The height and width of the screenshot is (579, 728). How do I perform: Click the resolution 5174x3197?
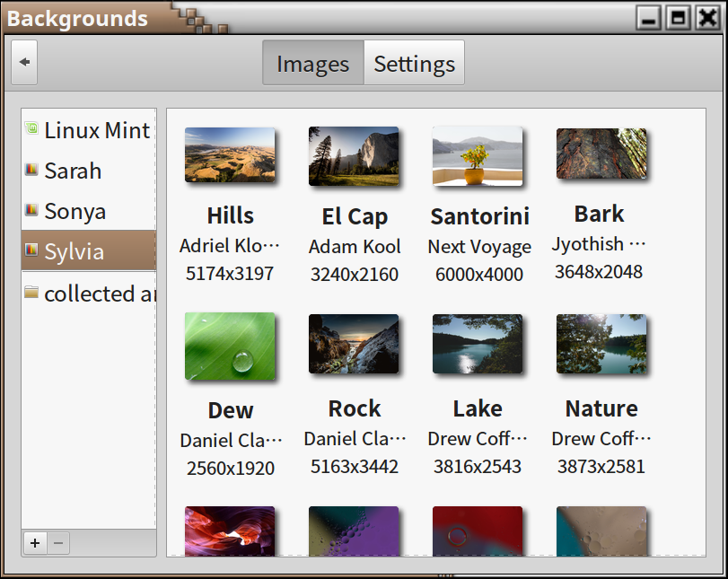[x=230, y=274]
